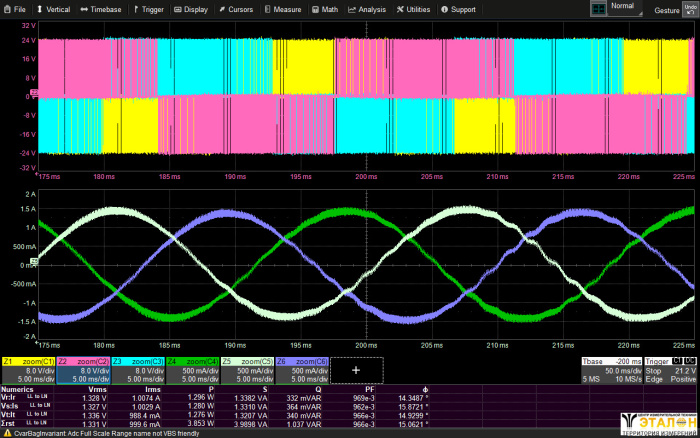Click the plus box to add trace
The image size is (700, 438).
[356, 370]
